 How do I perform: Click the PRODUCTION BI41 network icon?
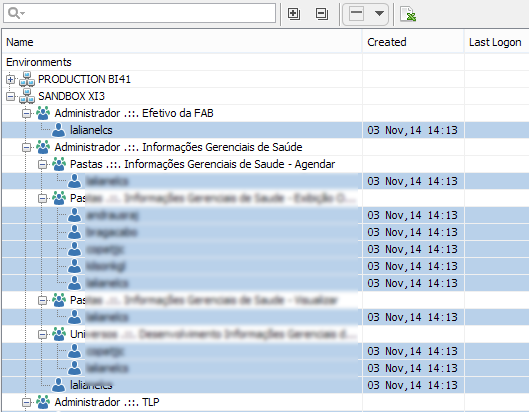pos(27,79)
